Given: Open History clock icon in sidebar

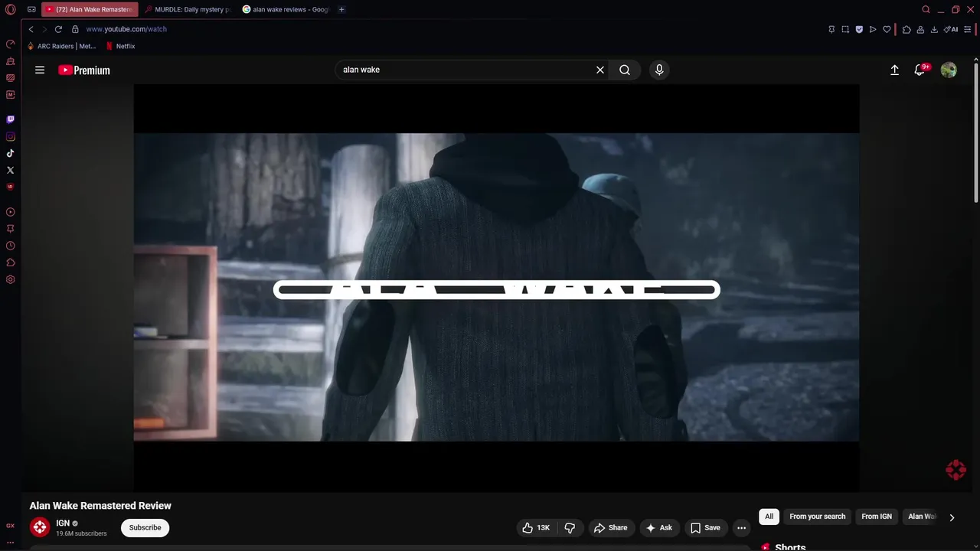Looking at the screenshot, I should coord(10,246).
